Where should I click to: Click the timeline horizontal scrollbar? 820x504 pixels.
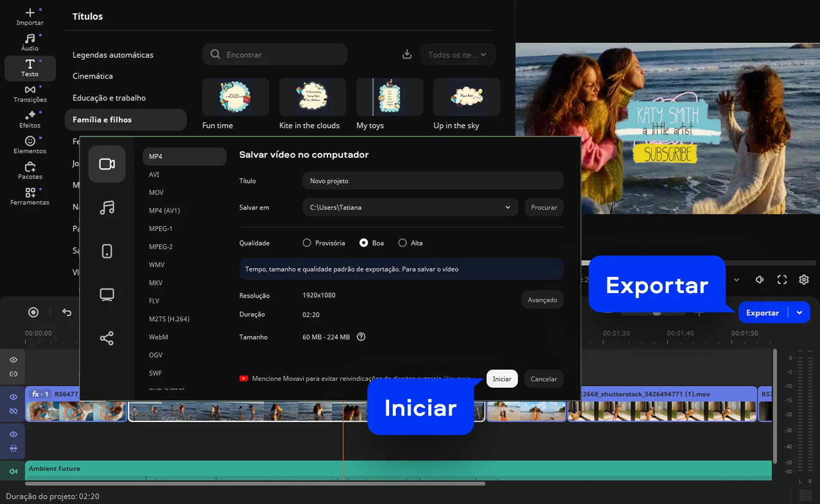coord(254,484)
